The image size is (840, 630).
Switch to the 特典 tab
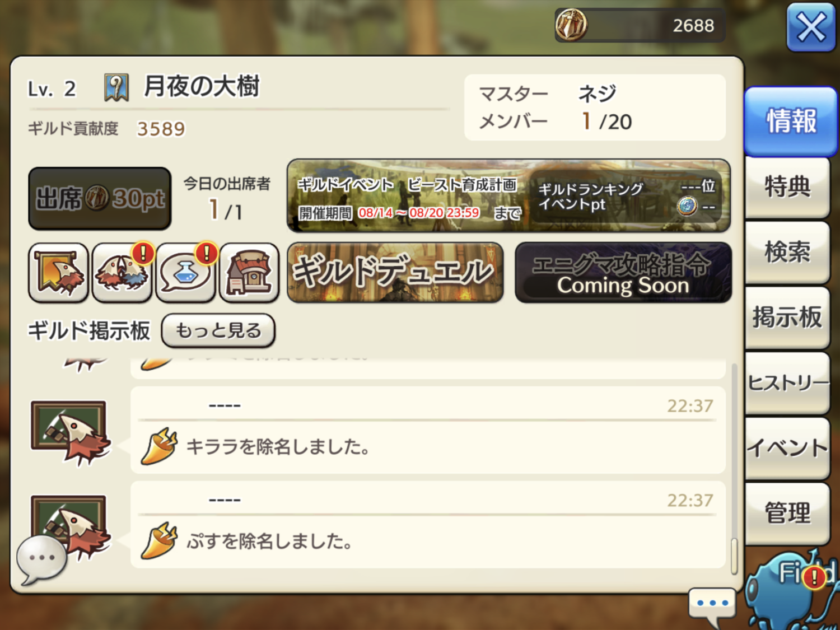tap(787, 186)
